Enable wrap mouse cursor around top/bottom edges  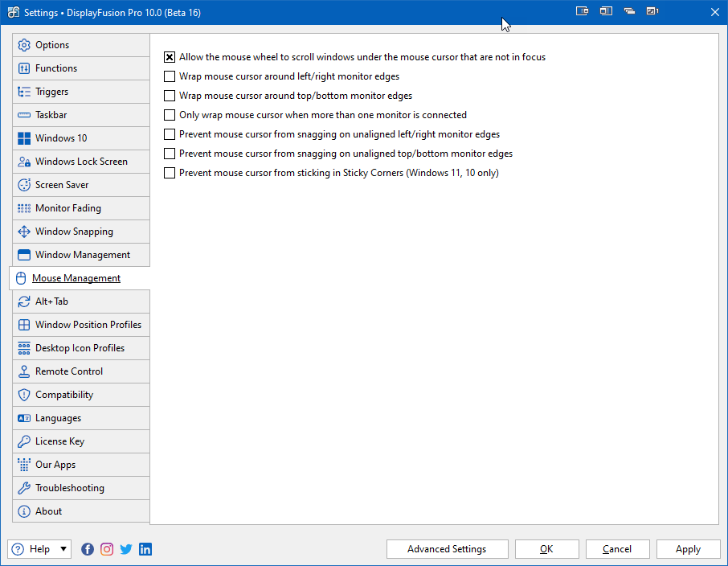(170, 96)
